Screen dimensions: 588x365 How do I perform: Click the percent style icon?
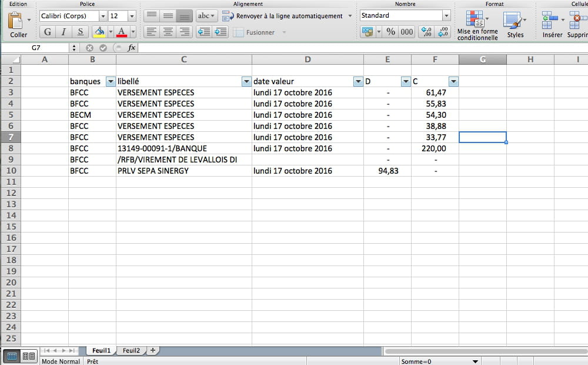coord(391,32)
